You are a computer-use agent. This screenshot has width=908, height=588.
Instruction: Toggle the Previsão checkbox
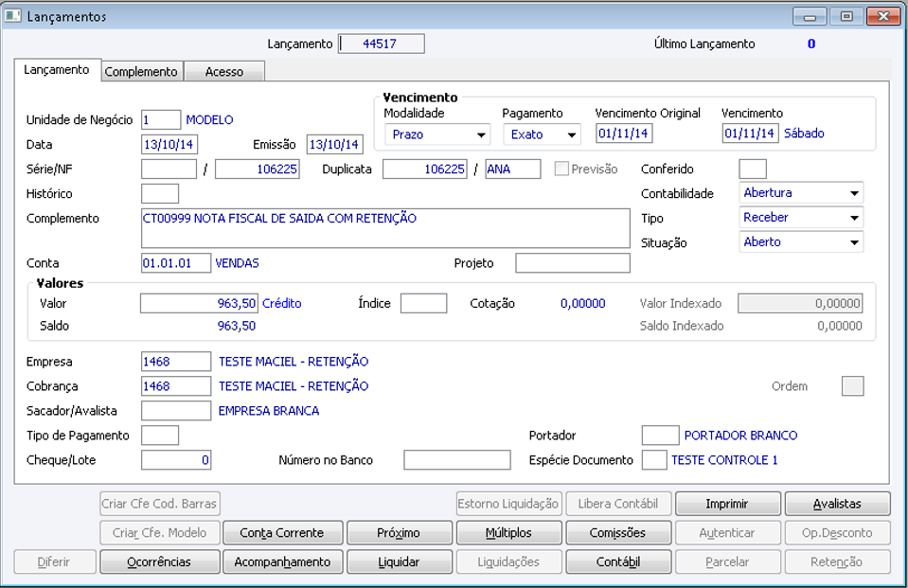click(x=562, y=169)
